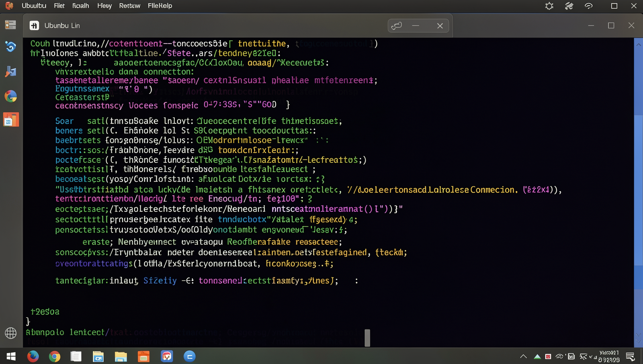Expand hidden tray icons with the up chevron
The image size is (643, 364).
point(523,356)
